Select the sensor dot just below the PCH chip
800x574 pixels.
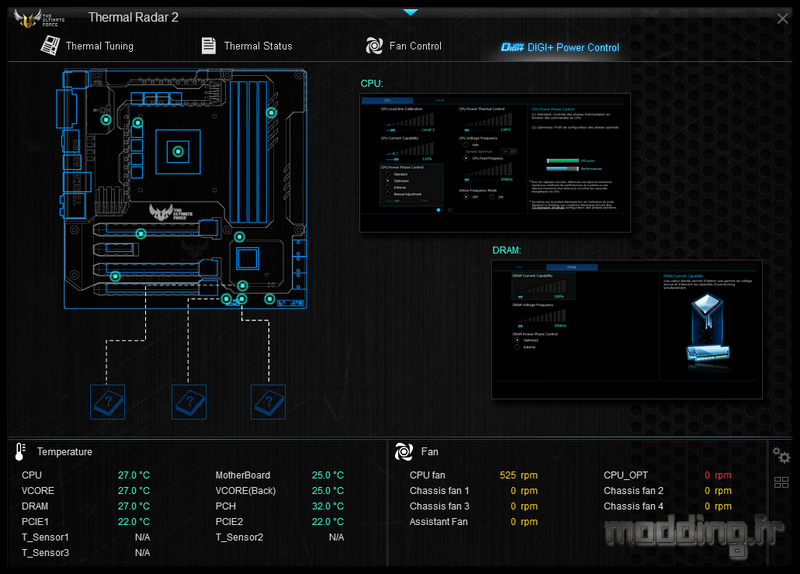[242, 286]
